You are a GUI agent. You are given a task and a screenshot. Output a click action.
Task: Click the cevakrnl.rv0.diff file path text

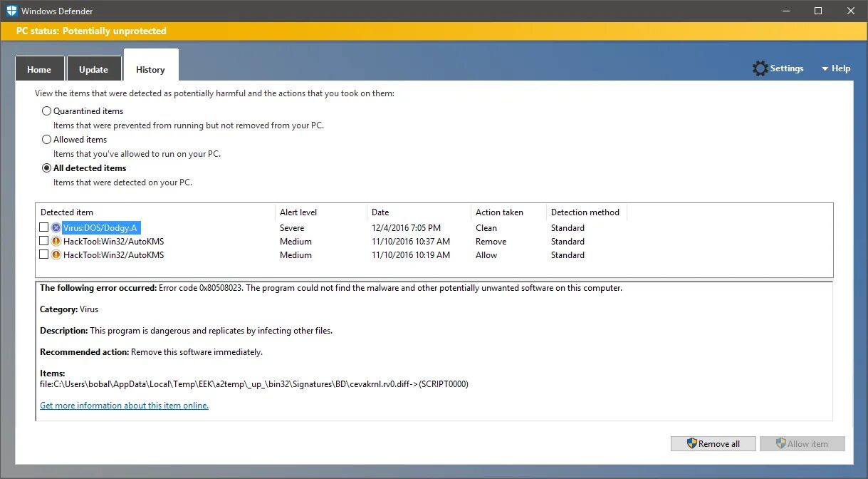pyautogui.click(x=254, y=384)
